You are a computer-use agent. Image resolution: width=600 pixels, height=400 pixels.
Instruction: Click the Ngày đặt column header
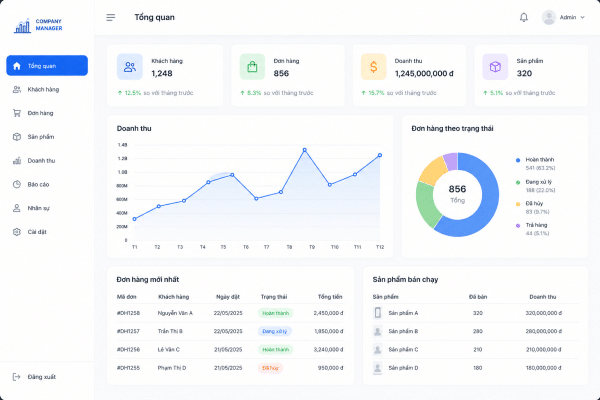tap(228, 297)
